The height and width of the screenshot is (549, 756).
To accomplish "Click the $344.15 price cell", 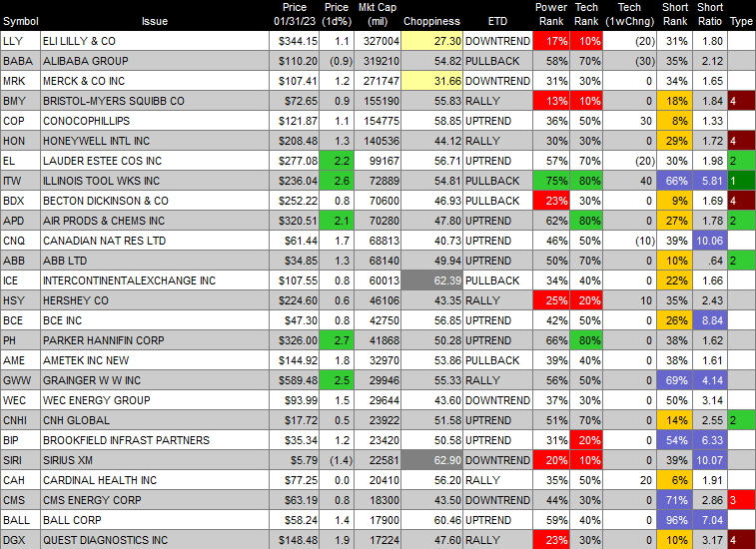I will [295, 41].
